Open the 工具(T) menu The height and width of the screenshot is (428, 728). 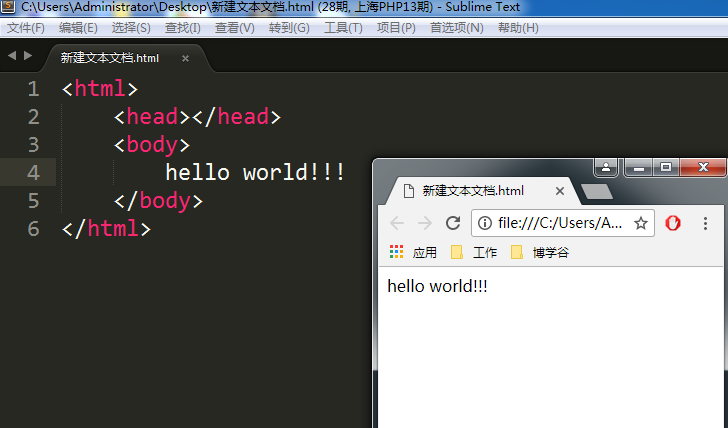(x=343, y=28)
